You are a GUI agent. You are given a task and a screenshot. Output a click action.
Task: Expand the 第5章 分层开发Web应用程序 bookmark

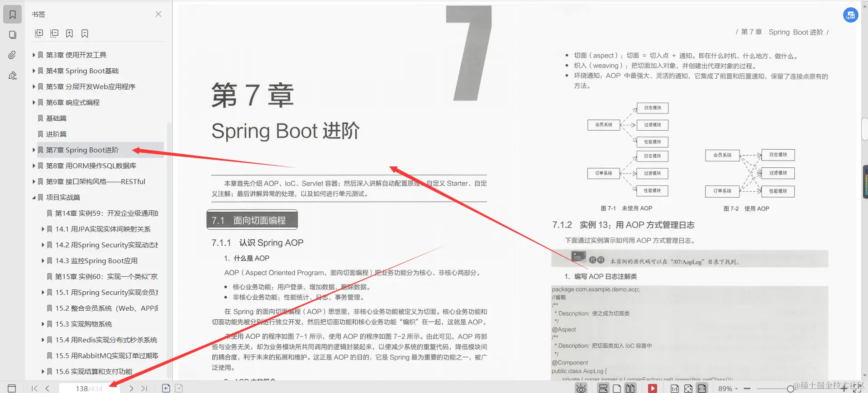[34, 86]
